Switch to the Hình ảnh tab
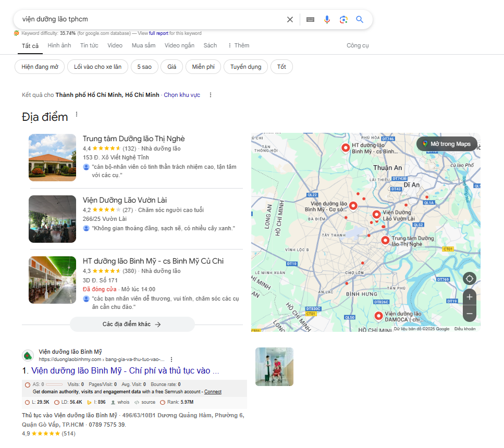This screenshot has height=448, width=504. pyautogui.click(x=59, y=45)
